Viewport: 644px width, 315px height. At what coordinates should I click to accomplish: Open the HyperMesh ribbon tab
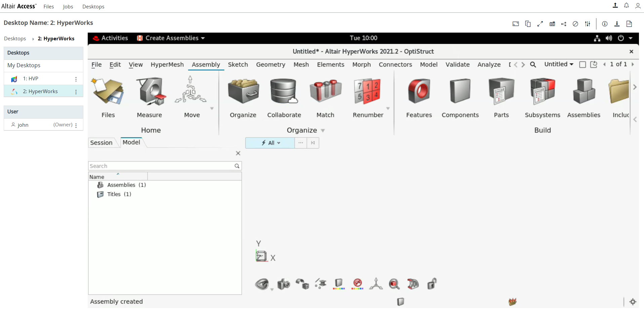[x=167, y=65]
